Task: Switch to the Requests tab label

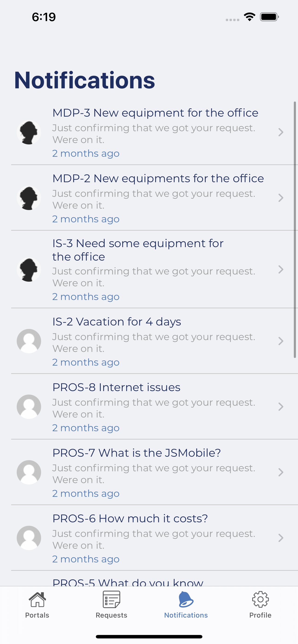Action: (x=111, y=615)
